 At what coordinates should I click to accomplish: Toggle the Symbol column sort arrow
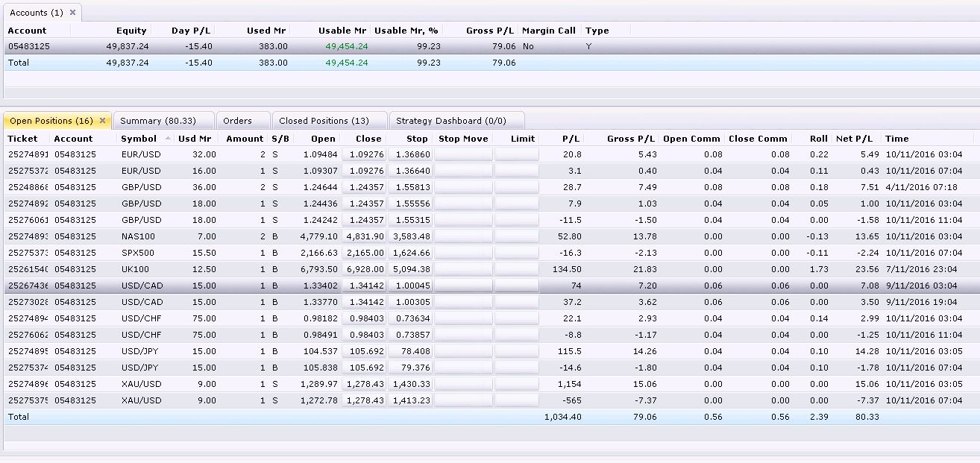(168, 139)
